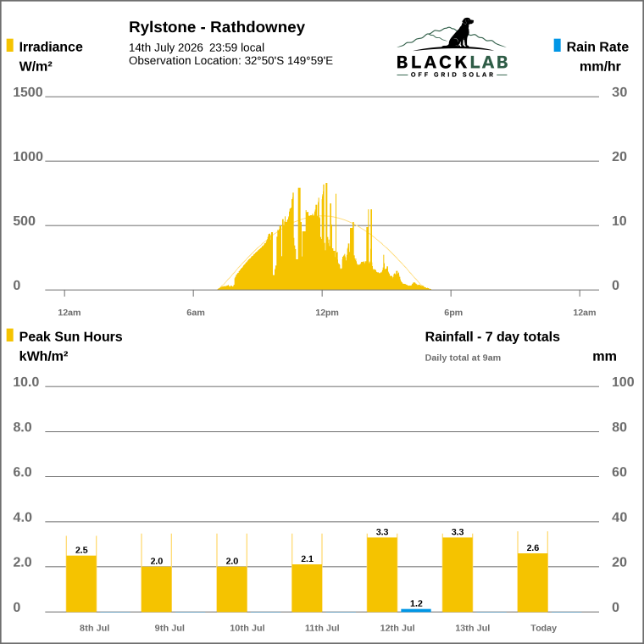
Task: Click the 6pm time axis marker
Action: [x=453, y=313]
